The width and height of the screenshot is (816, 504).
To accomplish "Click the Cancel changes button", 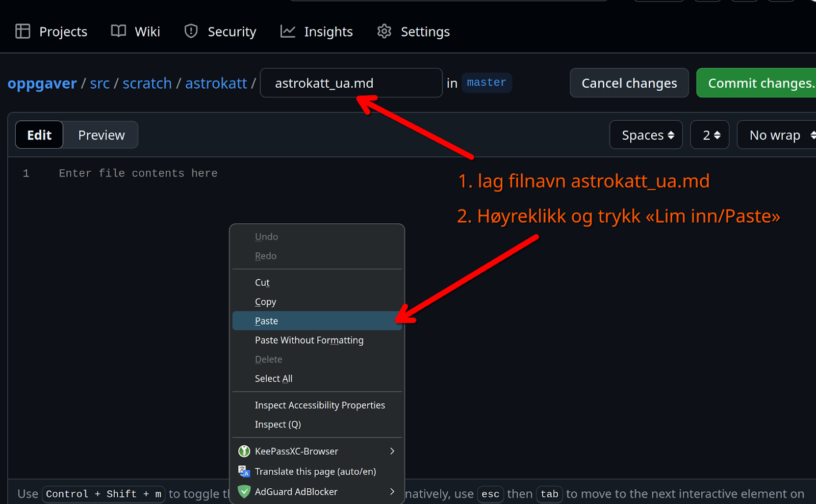I will 629,83.
